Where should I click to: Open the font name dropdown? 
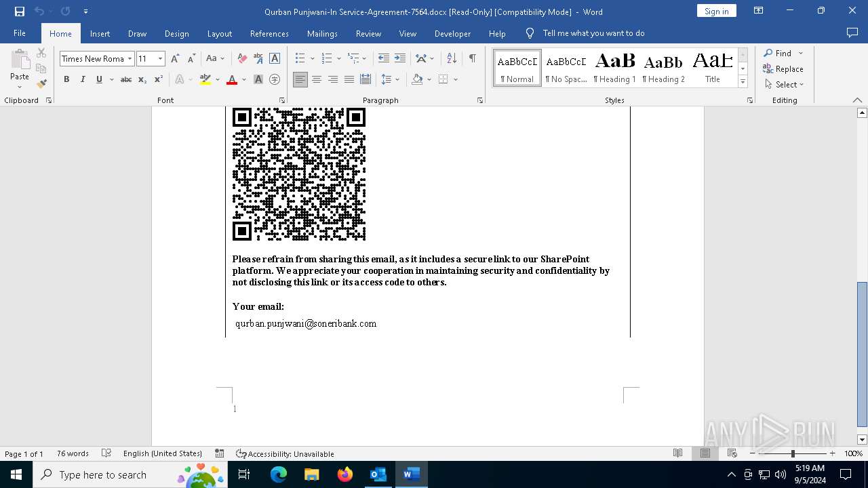pos(130,59)
